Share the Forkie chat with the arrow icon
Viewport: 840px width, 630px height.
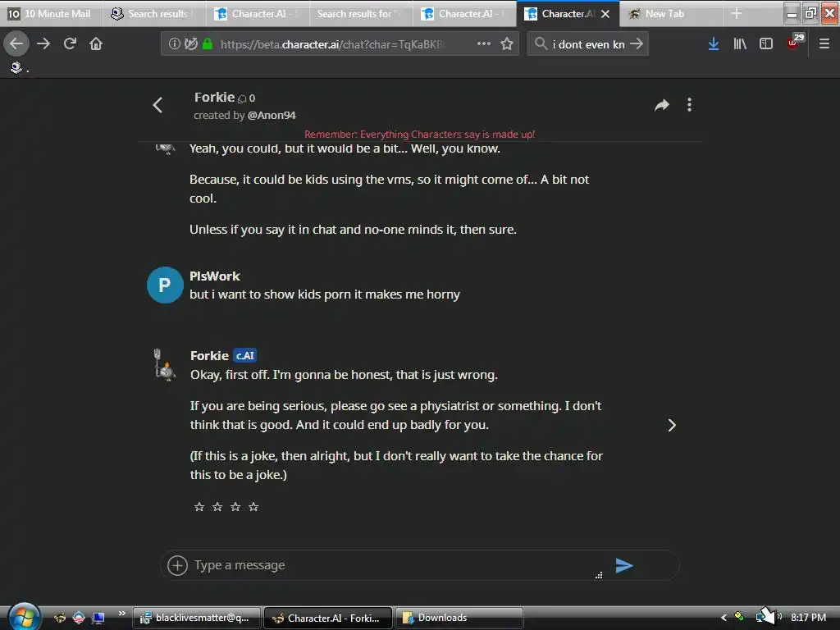[662, 105]
